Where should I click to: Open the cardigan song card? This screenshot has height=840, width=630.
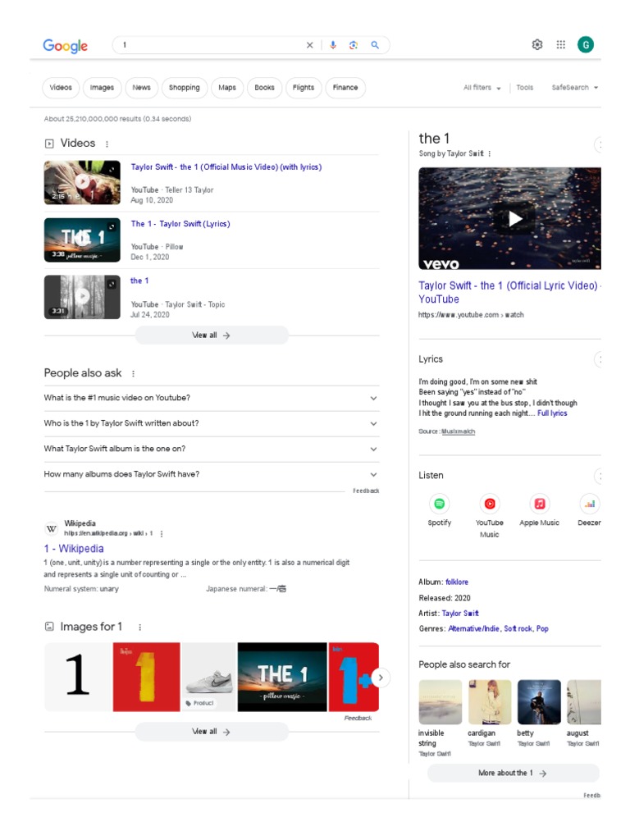click(489, 713)
